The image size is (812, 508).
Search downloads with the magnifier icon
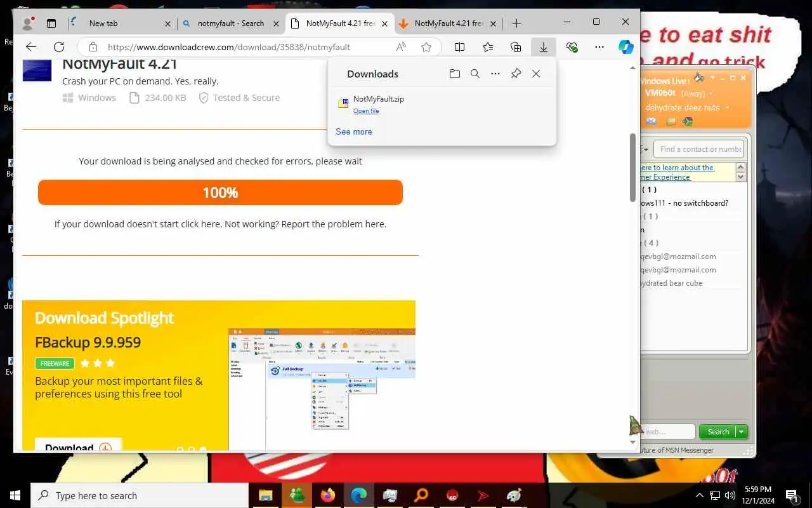tap(475, 74)
